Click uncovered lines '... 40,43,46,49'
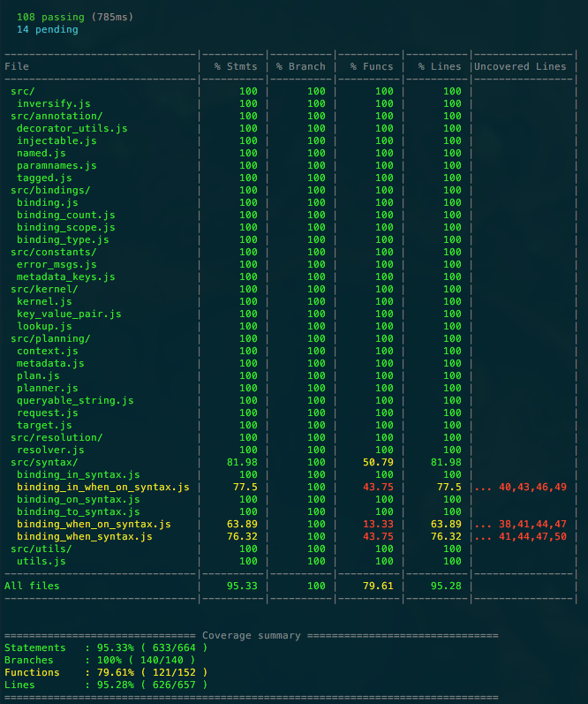Image resolution: width=588 pixels, height=704 pixels. point(521,487)
